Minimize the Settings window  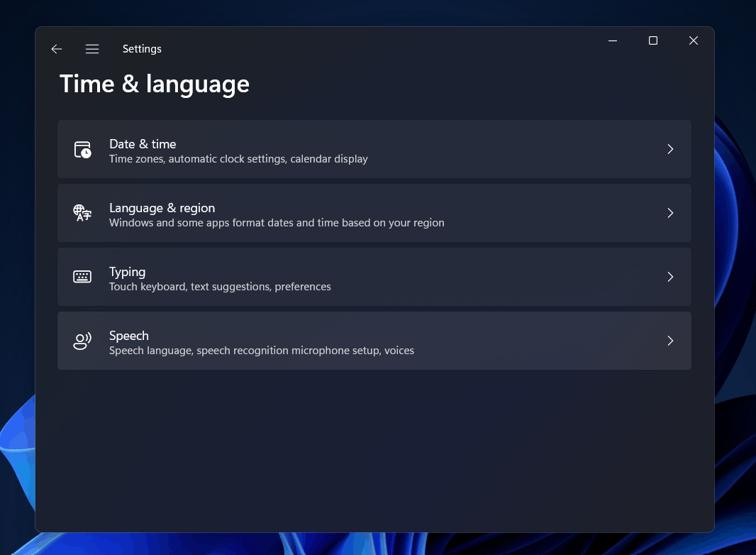pyautogui.click(x=613, y=40)
